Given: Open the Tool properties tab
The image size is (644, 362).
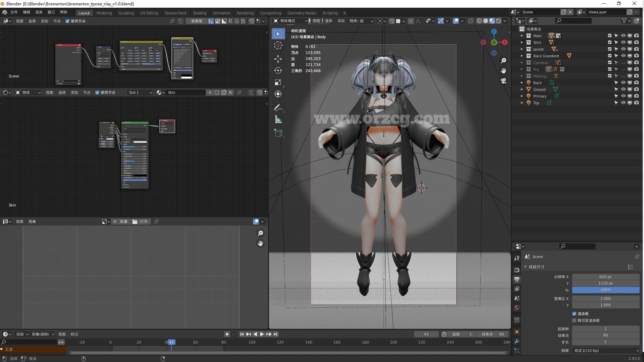Looking at the screenshot, I should pyautogui.click(x=517, y=258).
